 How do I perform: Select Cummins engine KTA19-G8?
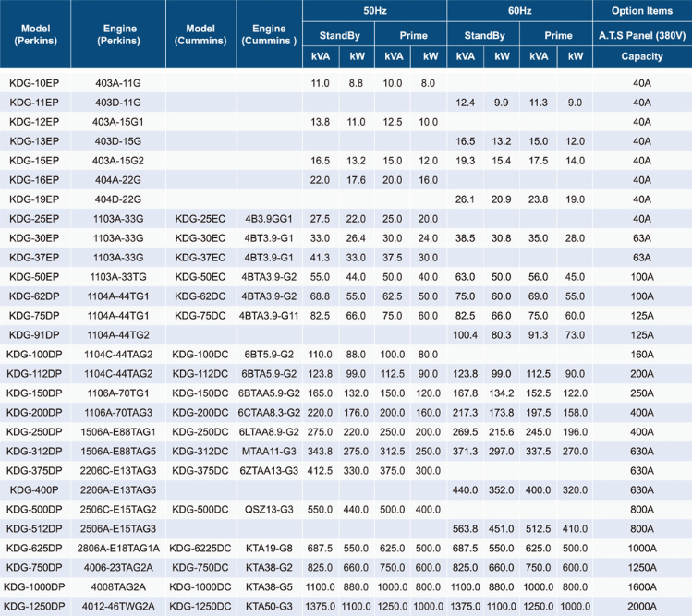click(x=269, y=549)
